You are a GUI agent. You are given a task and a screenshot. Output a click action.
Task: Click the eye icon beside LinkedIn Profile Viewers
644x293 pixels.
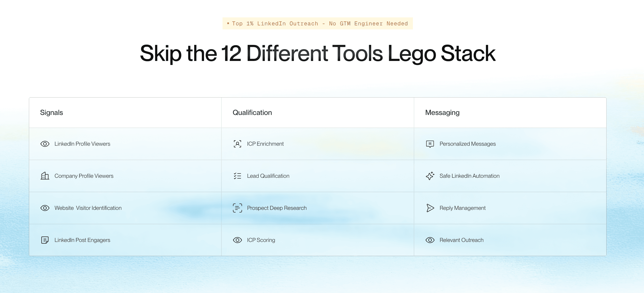coord(45,144)
